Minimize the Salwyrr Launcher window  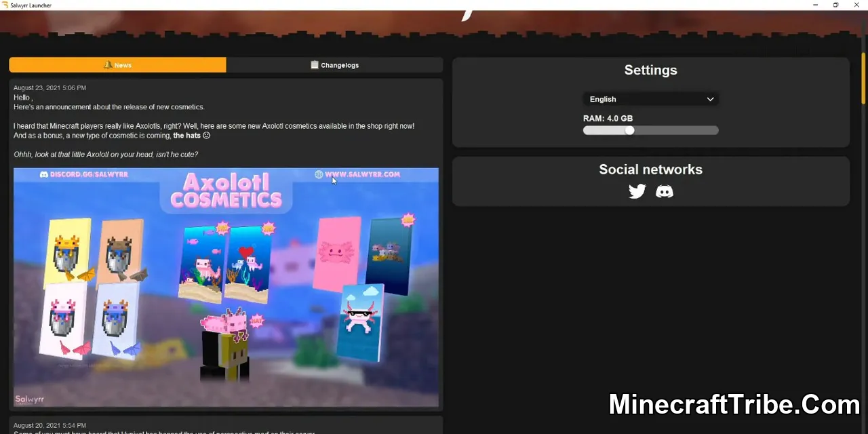pyautogui.click(x=816, y=5)
